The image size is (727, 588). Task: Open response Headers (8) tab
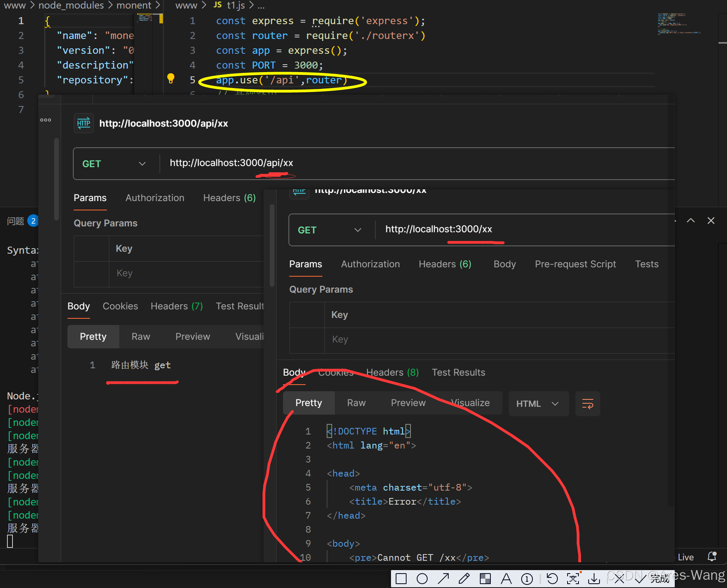pos(392,373)
